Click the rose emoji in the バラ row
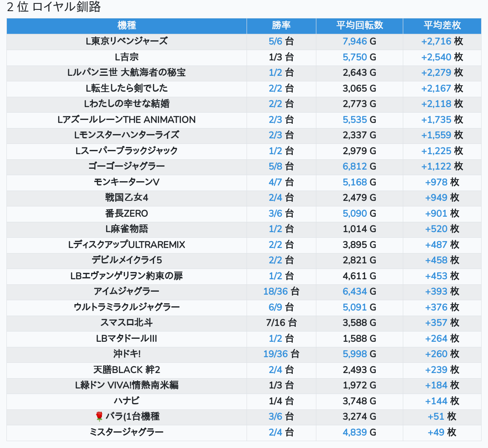Image resolution: width=488 pixels, height=448 pixels. click(x=99, y=417)
